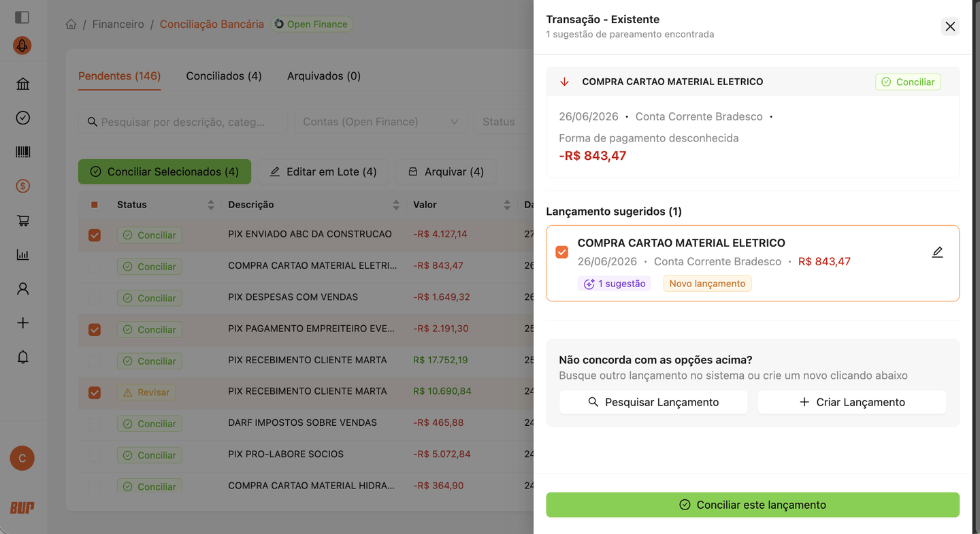Image resolution: width=980 pixels, height=534 pixels.
Task: Click the plus icon in sidebar
Action: pos(23,322)
